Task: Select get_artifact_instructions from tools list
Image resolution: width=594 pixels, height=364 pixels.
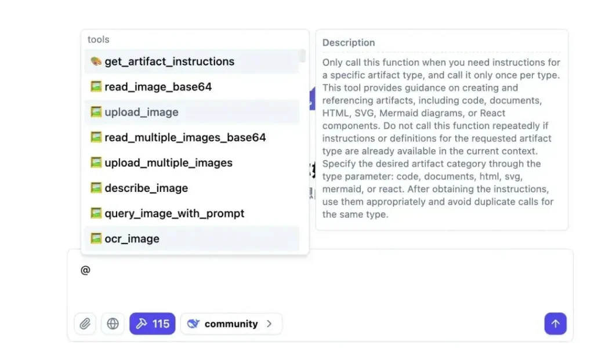Action: click(x=169, y=61)
